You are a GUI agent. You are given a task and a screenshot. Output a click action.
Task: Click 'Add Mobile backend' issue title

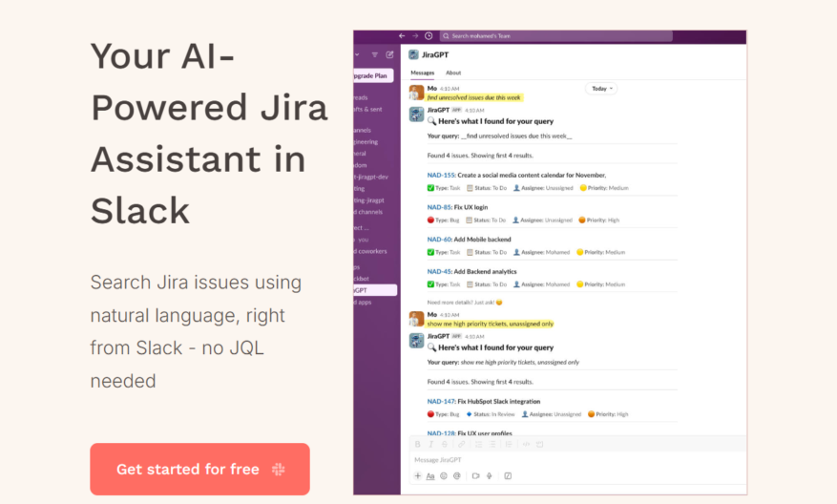[483, 240]
